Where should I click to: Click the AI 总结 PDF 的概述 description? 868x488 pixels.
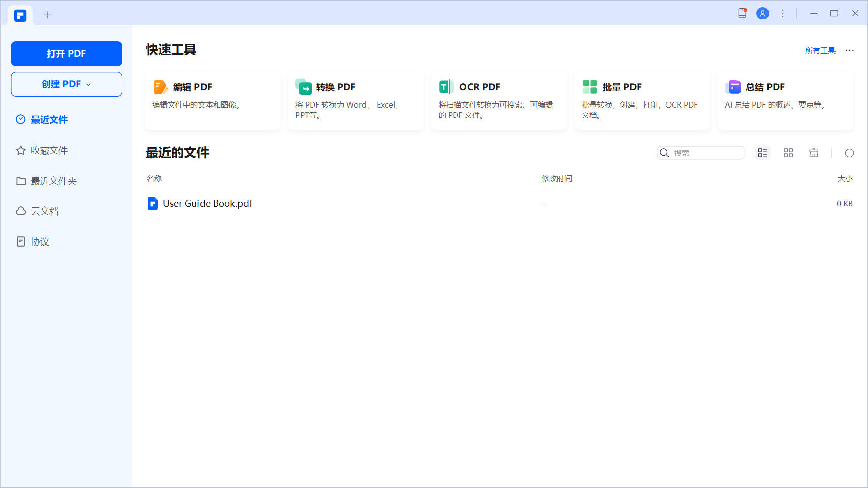tap(775, 105)
